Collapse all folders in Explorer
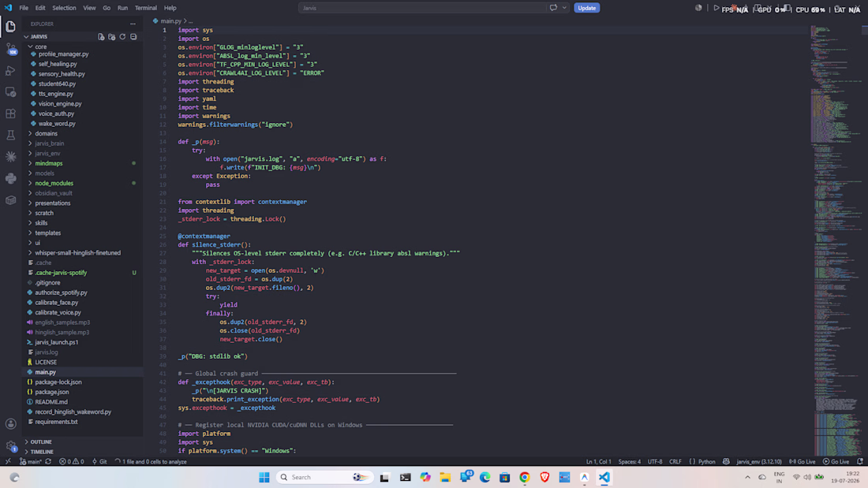This screenshot has width=868, height=488. pyautogui.click(x=133, y=36)
